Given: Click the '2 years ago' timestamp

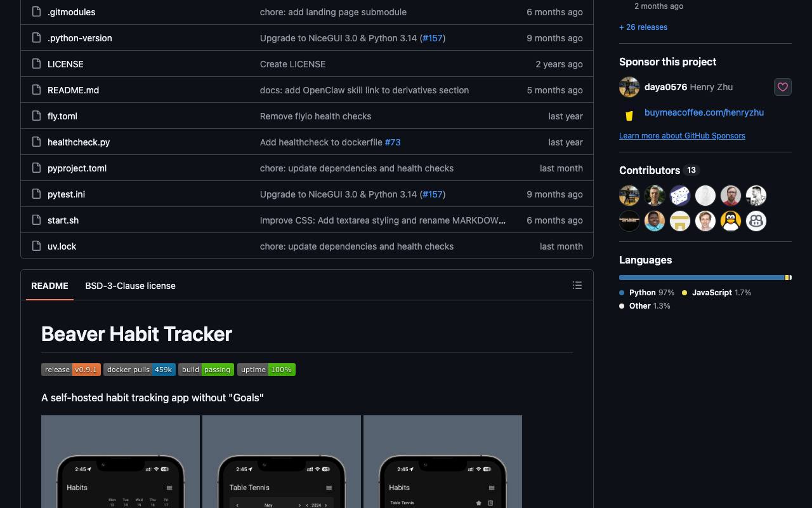Looking at the screenshot, I should (559, 64).
